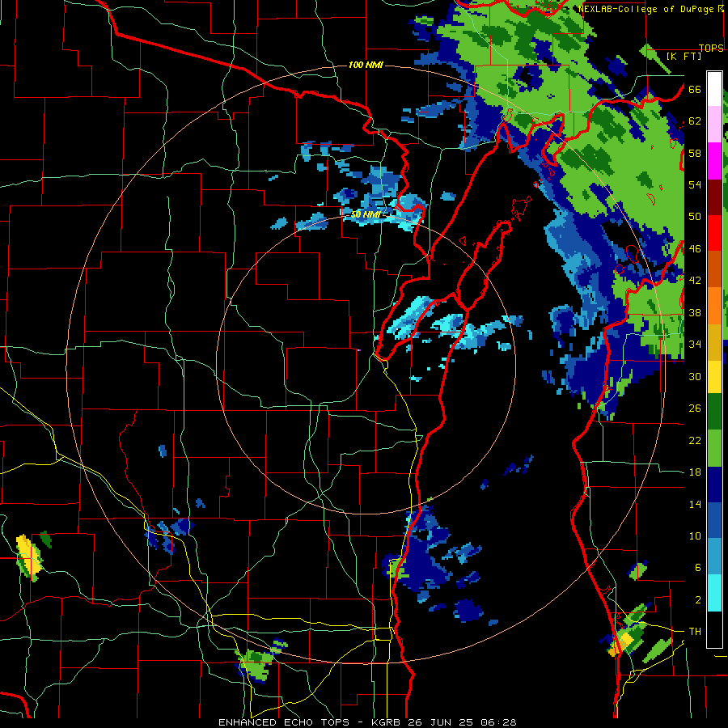Click legend value 58

pos(695,153)
